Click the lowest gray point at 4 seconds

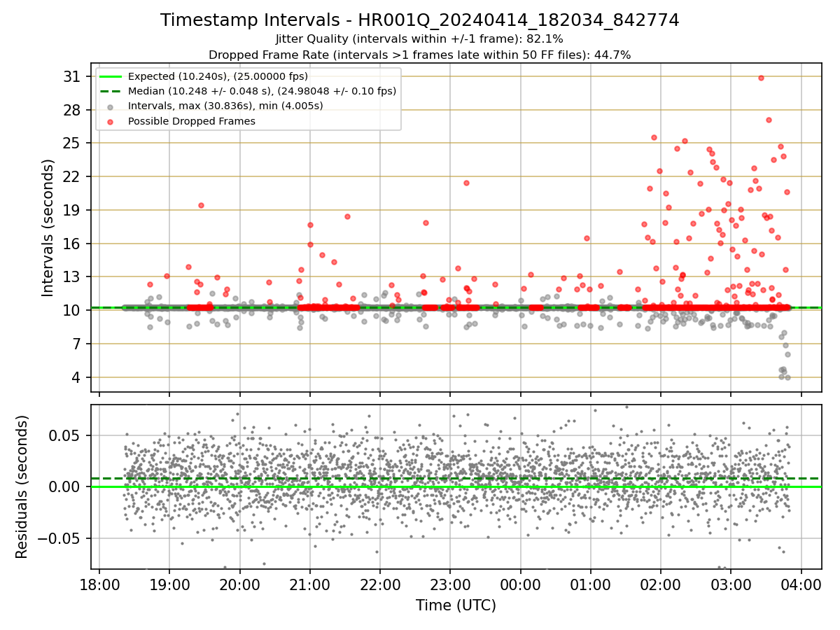[x=787, y=377]
